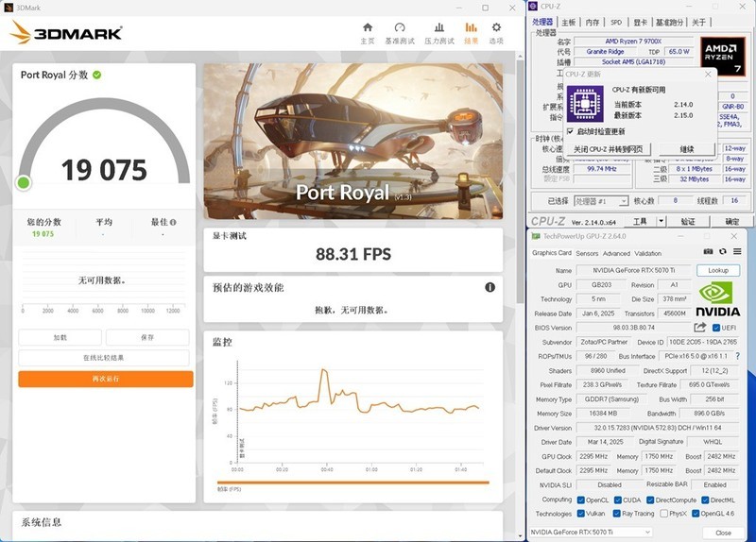Toggle DirectCompute checkbox
Screen dimensions: 756x542
coord(650,500)
